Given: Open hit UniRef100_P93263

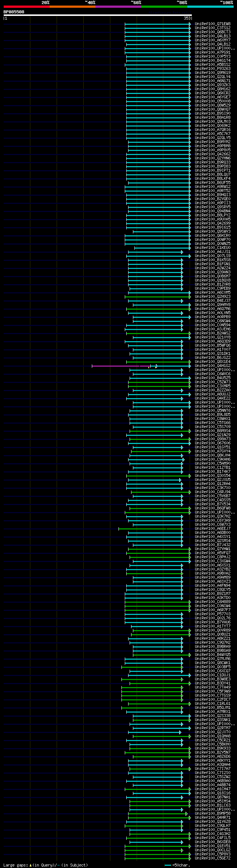Looking at the screenshot, I should pos(213,68).
